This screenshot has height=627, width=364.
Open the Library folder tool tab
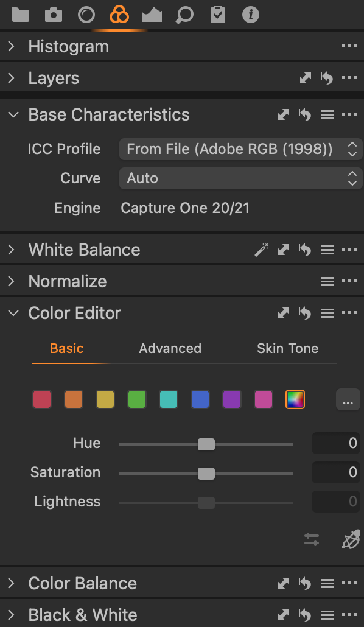(21, 15)
